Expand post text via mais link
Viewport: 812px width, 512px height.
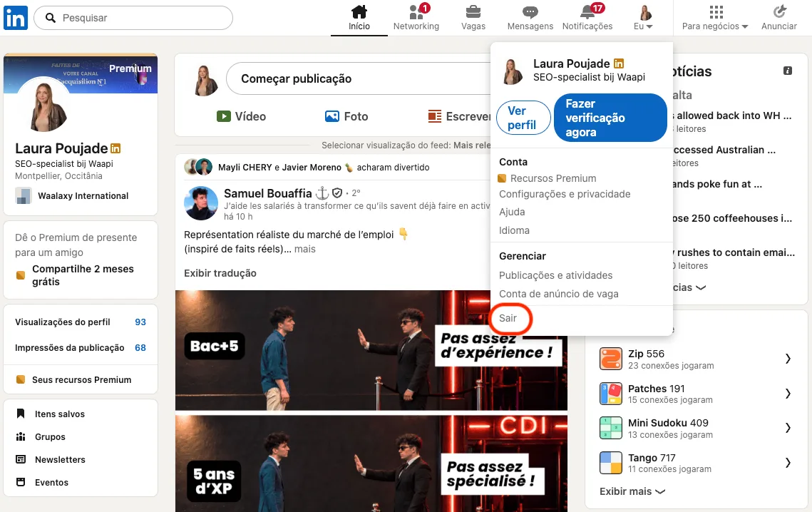click(305, 250)
